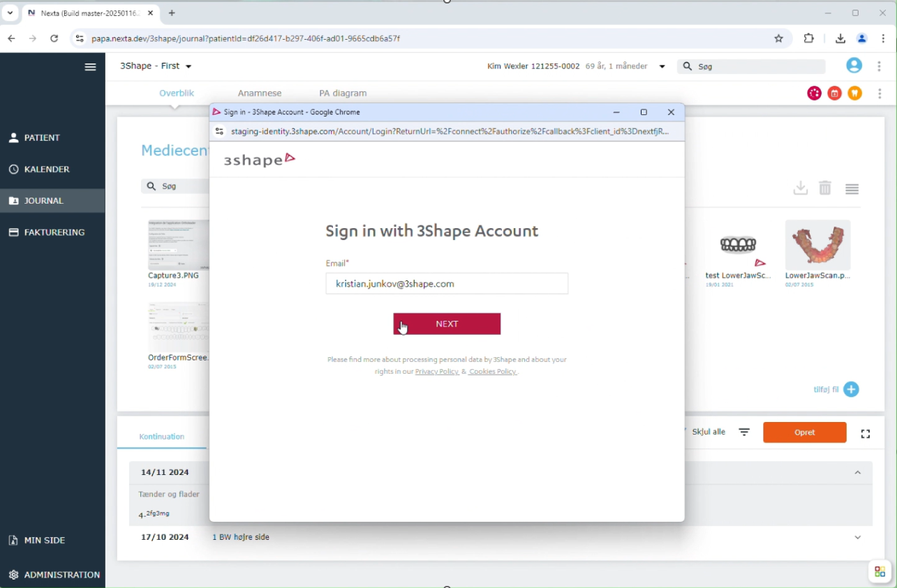Image resolution: width=897 pixels, height=588 pixels.
Task: Click the pink round patient icon
Action: (x=814, y=93)
